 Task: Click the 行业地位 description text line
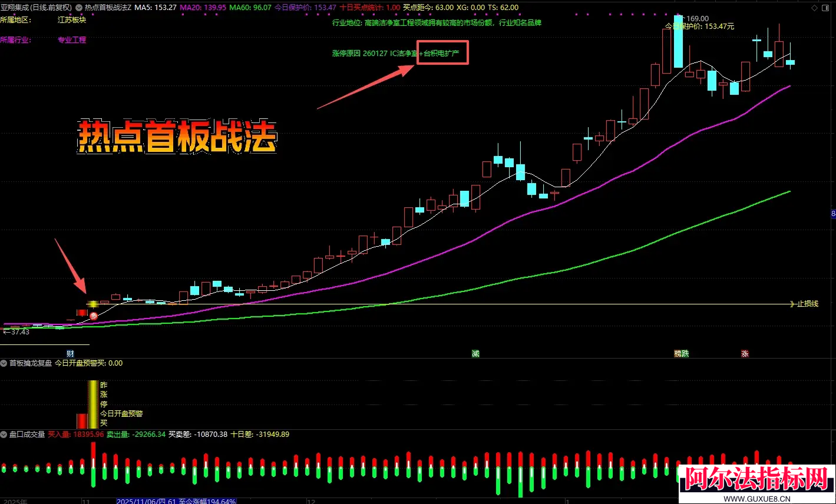437,23
